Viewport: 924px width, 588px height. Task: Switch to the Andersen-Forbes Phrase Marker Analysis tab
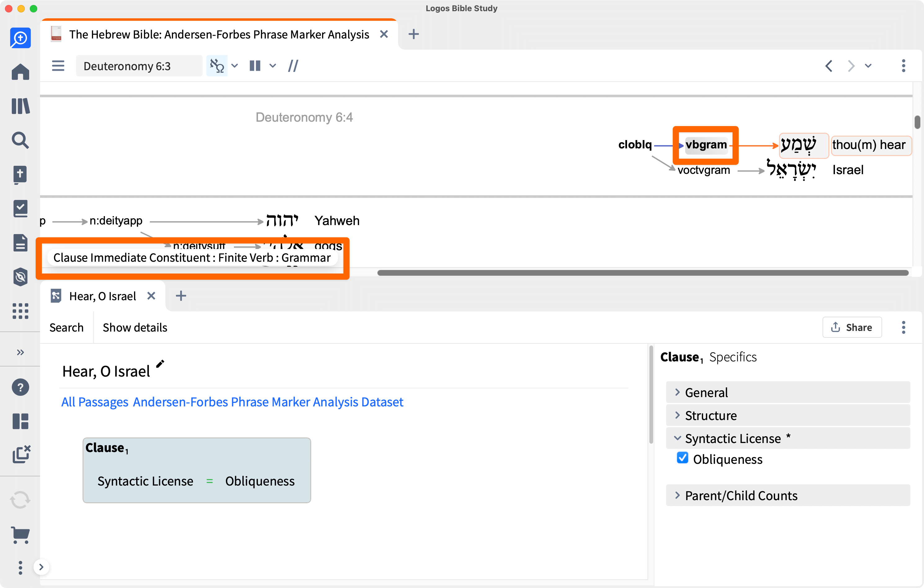point(219,34)
